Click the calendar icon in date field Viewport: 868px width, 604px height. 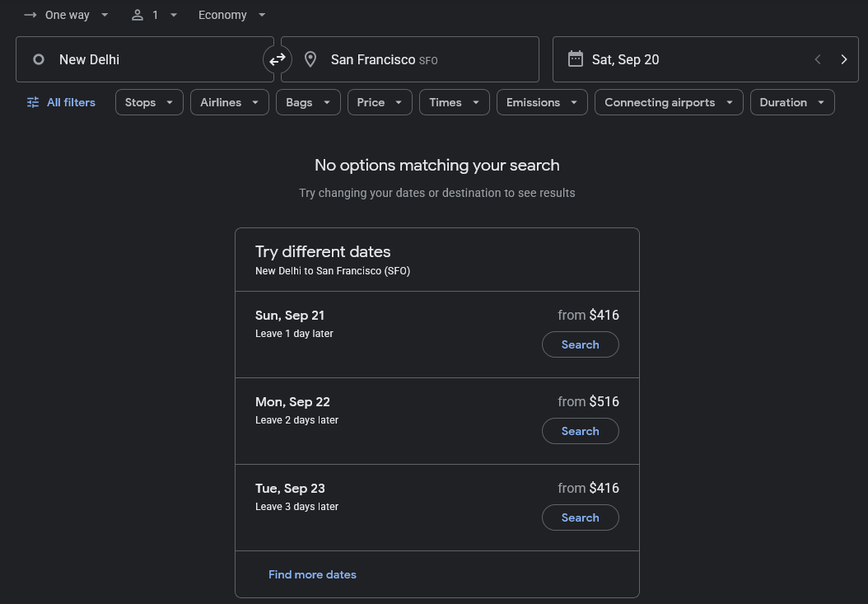pos(576,59)
